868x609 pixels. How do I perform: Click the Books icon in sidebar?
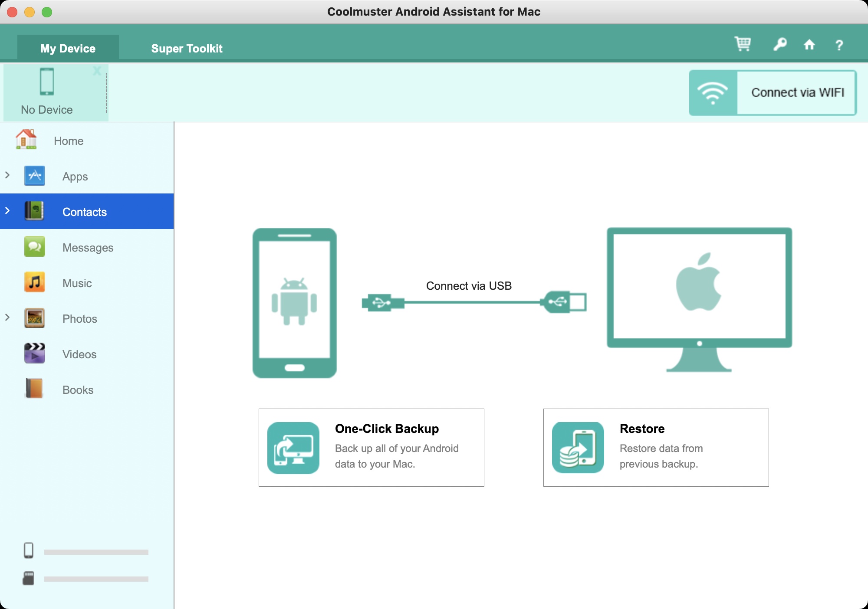tap(35, 389)
